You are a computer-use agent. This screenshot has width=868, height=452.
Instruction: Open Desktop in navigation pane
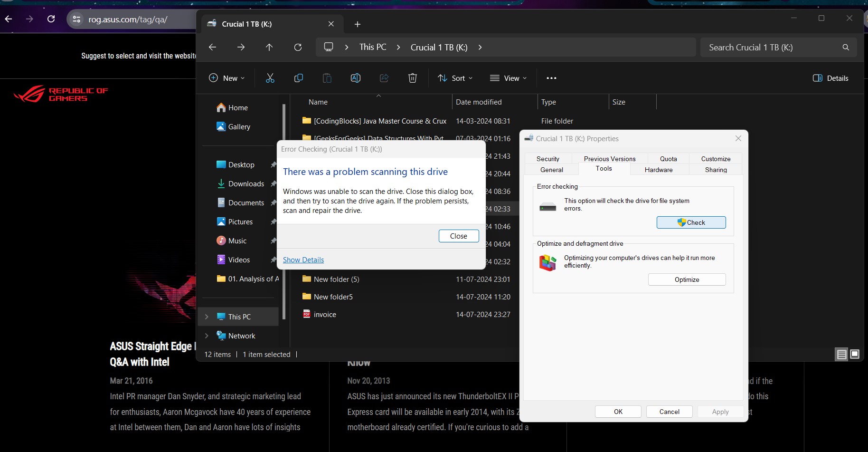click(241, 165)
